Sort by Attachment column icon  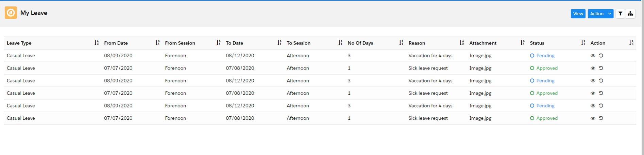pyautogui.click(x=522, y=43)
